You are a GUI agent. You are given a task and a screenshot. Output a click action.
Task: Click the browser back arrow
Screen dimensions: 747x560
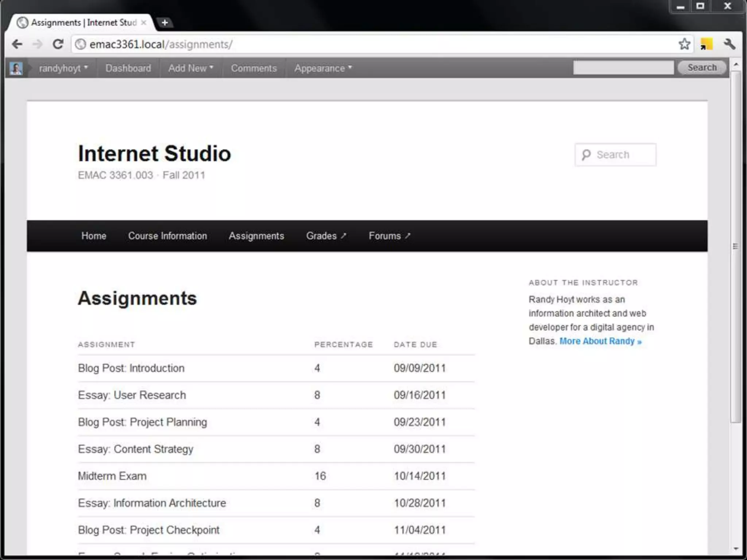pyautogui.click(x=17, y=44)
